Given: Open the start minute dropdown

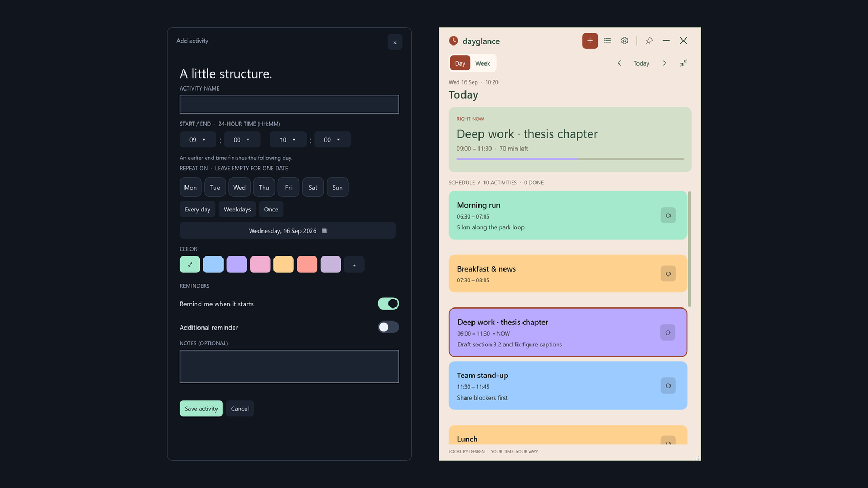Looking at the screenshot, I should pos(242,139).
